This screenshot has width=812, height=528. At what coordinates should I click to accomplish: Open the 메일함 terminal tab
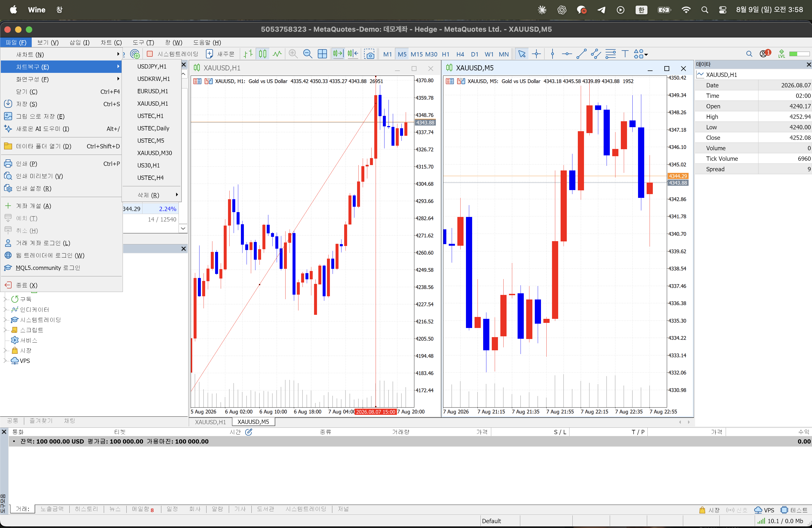coord(143,509)
